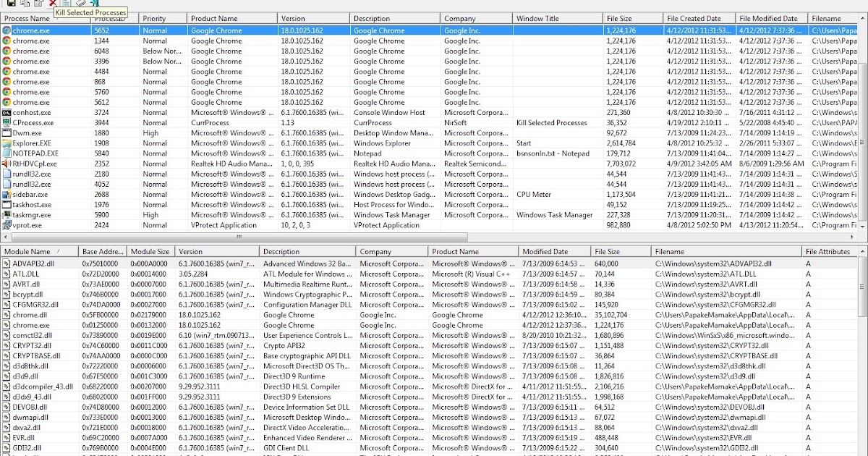Sort processes by the Process Name column

(x=46, y=18)
